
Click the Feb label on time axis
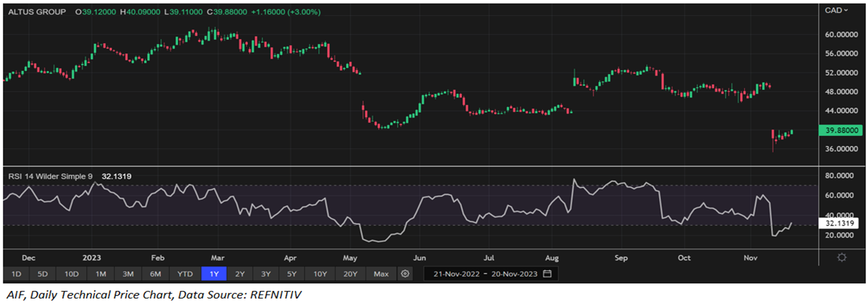157,258
